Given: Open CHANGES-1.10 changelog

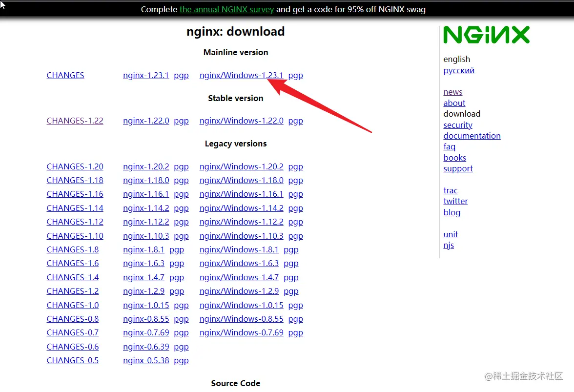Looking at the screenshot, I should tap(75, 236).
